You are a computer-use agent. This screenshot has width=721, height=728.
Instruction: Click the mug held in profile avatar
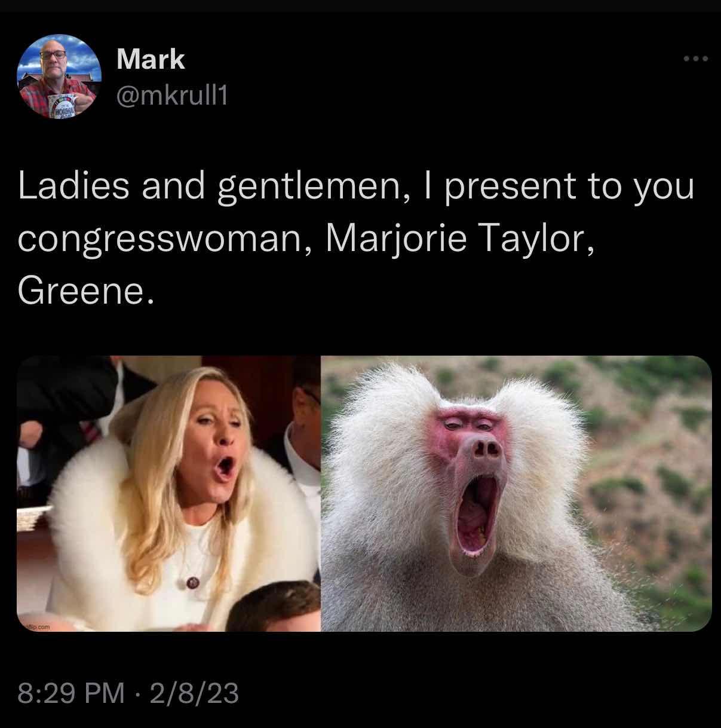click(62, 105)
